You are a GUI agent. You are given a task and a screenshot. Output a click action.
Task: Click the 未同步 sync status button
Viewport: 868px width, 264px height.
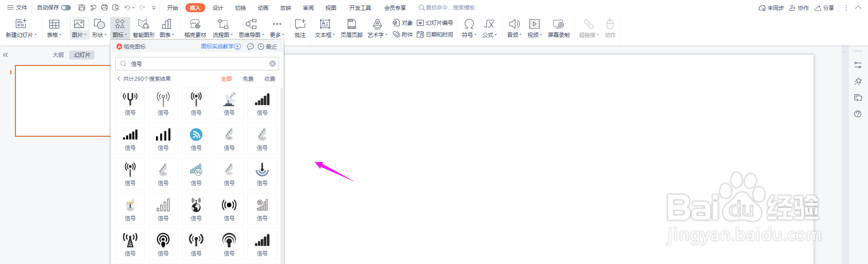(x=771, y=8)
